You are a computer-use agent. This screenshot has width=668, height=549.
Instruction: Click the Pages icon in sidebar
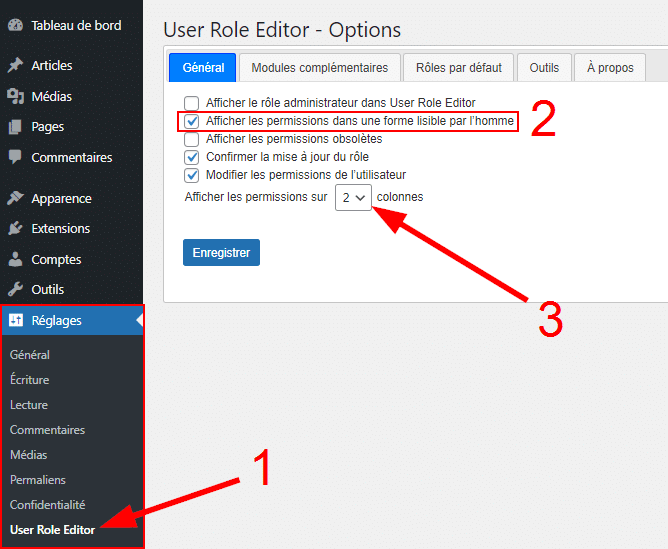click(15, 127)
